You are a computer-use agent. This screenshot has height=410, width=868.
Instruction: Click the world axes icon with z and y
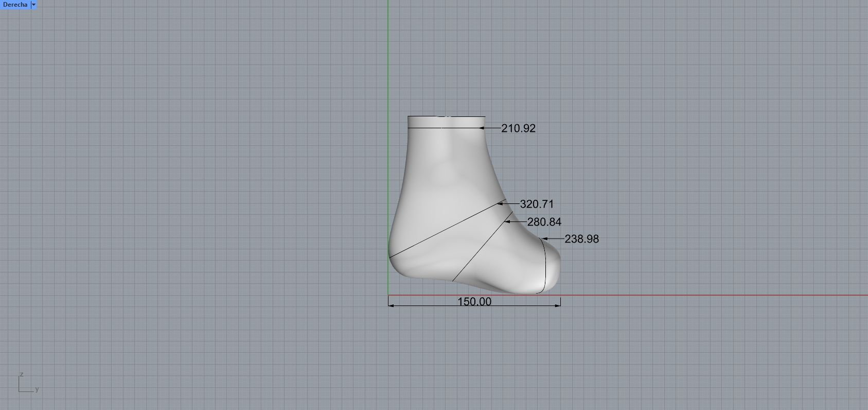[28, 383]
